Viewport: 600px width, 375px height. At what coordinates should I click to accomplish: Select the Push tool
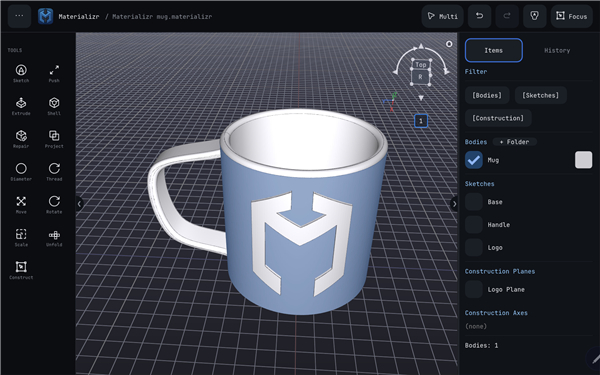(54, 73)
